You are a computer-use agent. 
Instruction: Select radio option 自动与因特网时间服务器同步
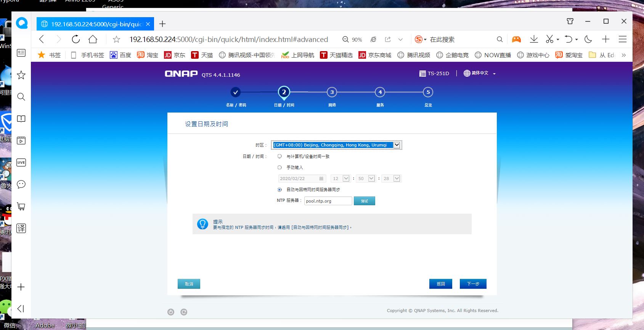pyautogui.click(x=279, y=190)
